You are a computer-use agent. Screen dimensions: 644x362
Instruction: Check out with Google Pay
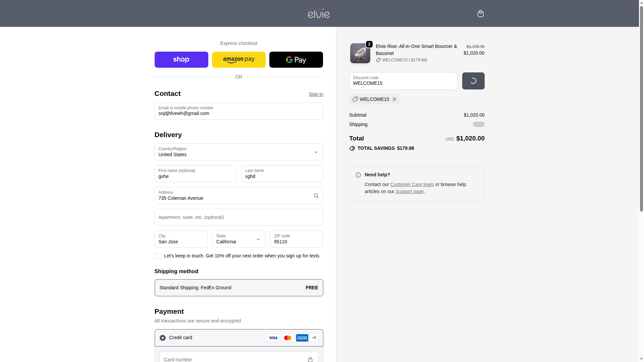[x=296, y=60]
